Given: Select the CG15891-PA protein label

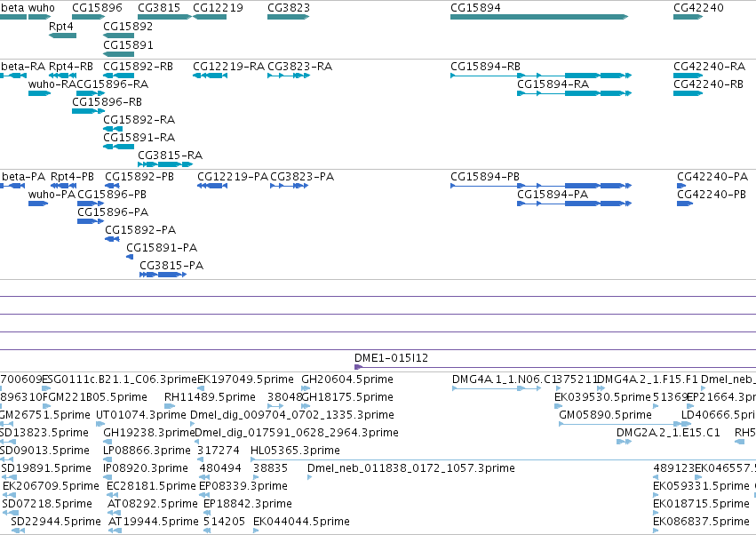Looking at the screenshot, I should pos(162,248).
